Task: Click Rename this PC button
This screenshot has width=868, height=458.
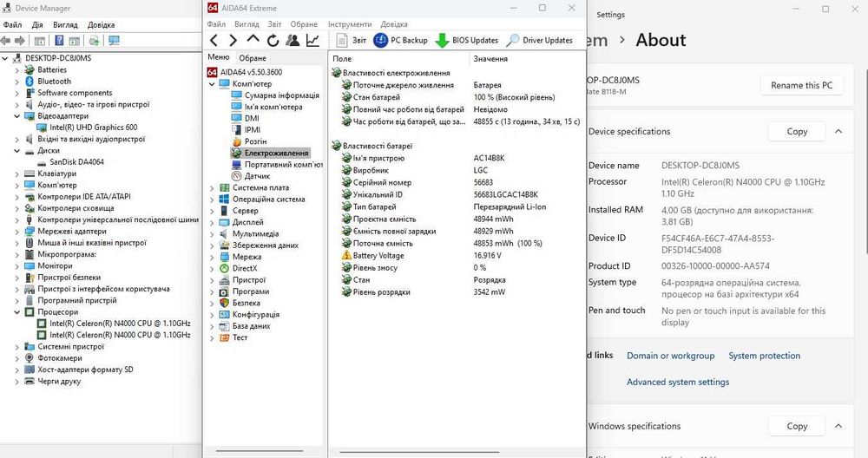Action: tap(801, 85)
